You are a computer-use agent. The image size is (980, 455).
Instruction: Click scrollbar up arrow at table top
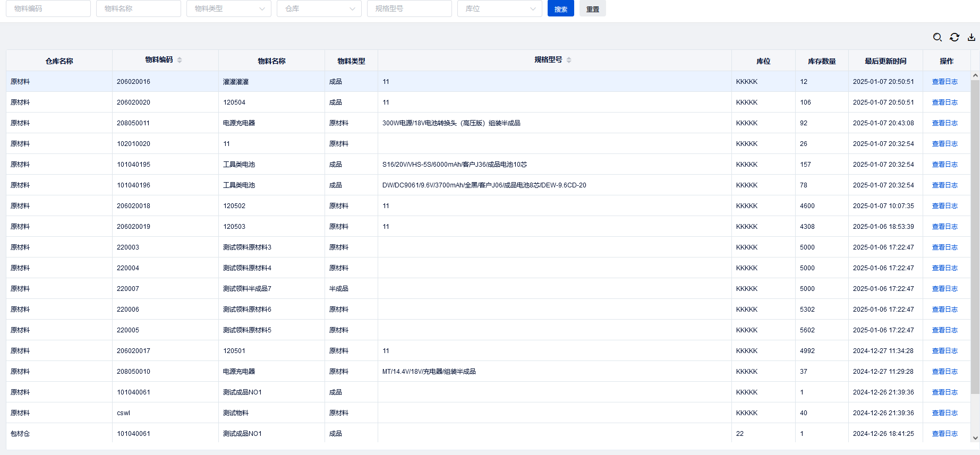pyautogui.click(x=975, y=76)
